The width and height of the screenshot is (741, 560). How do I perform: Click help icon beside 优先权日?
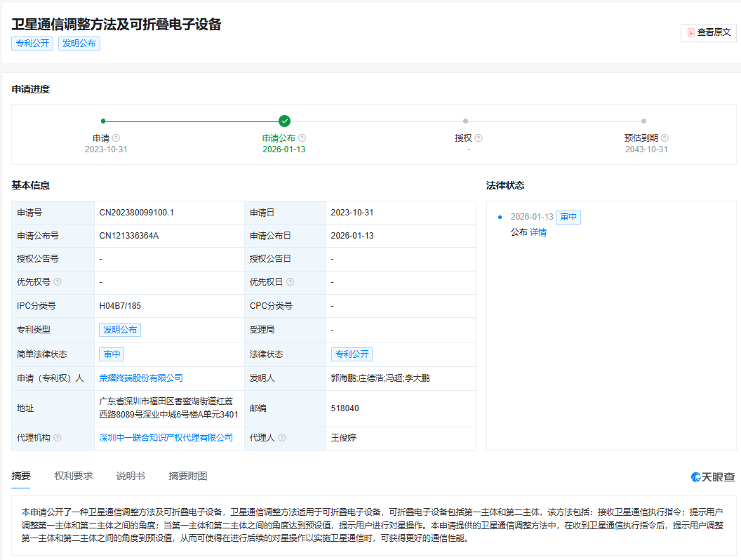[x=290, y=282]
